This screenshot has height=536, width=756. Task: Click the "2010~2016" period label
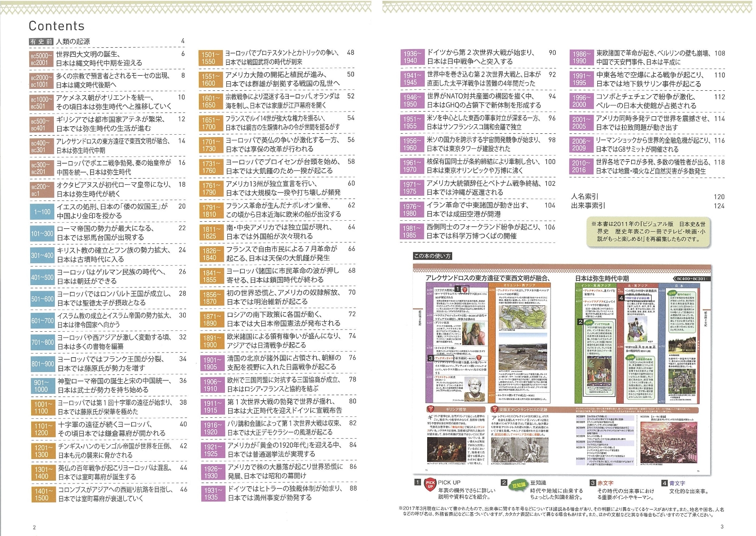[581, 167]
